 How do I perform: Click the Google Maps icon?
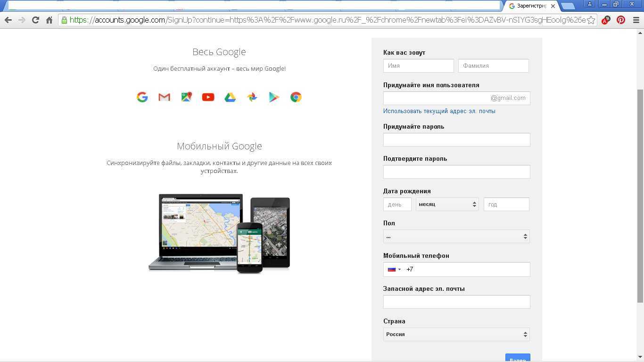[186, 97]
